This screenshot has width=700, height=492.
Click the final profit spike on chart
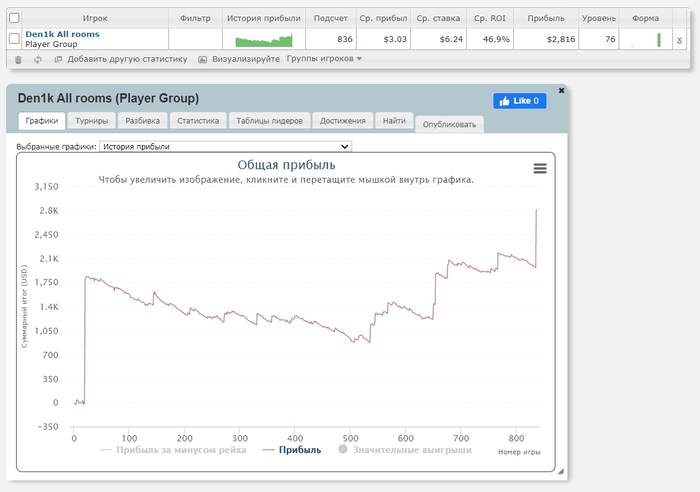click(536, 237)
